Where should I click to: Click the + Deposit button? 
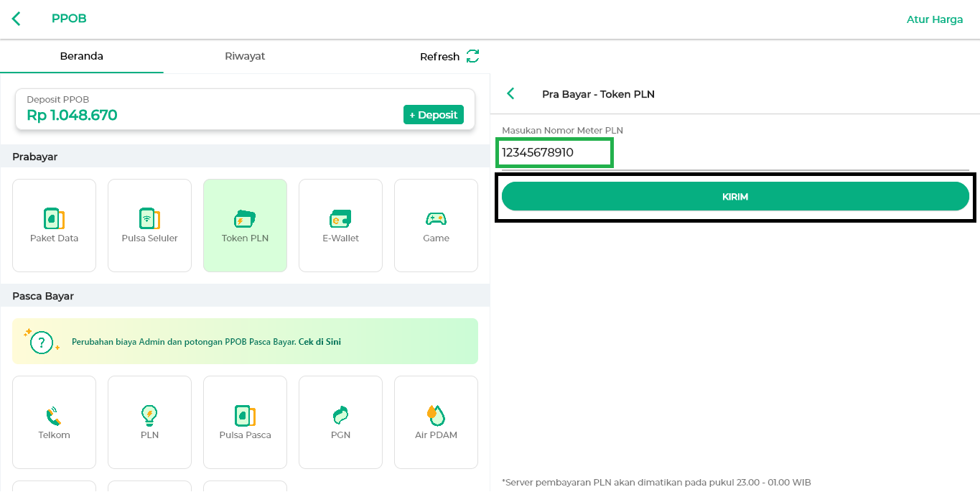(x=434, y=115)
